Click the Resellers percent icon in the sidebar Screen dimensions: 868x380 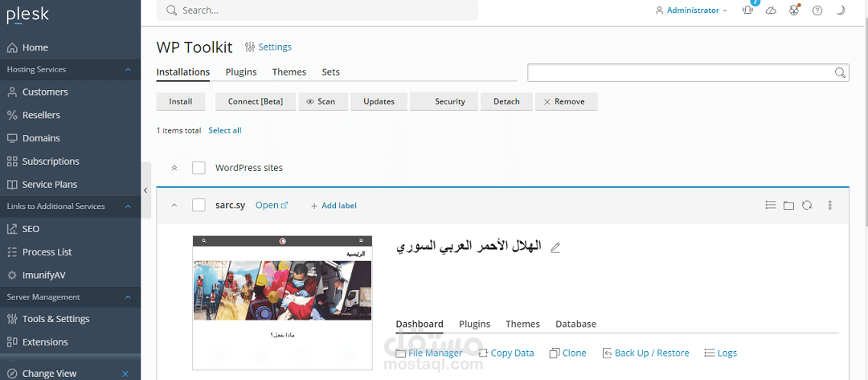pyautogui.click(x=12, y=115)
